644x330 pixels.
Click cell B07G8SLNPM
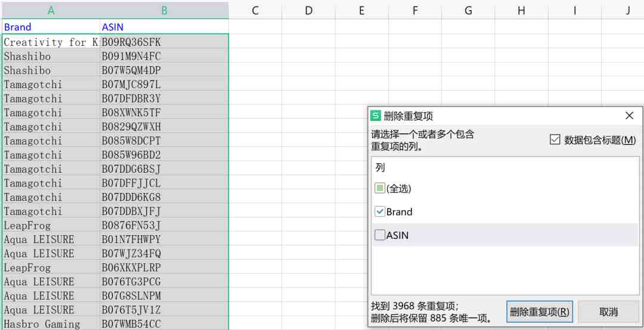pos(165,295)
